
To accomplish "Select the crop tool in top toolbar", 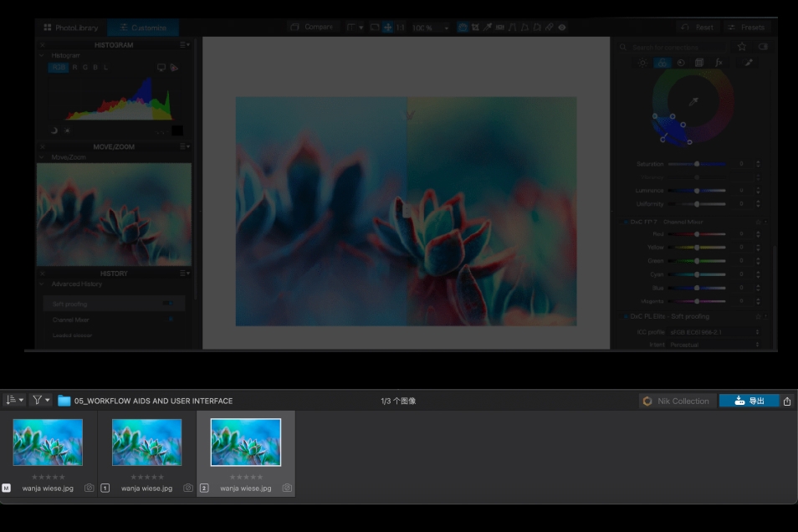I will pos(475,28).
